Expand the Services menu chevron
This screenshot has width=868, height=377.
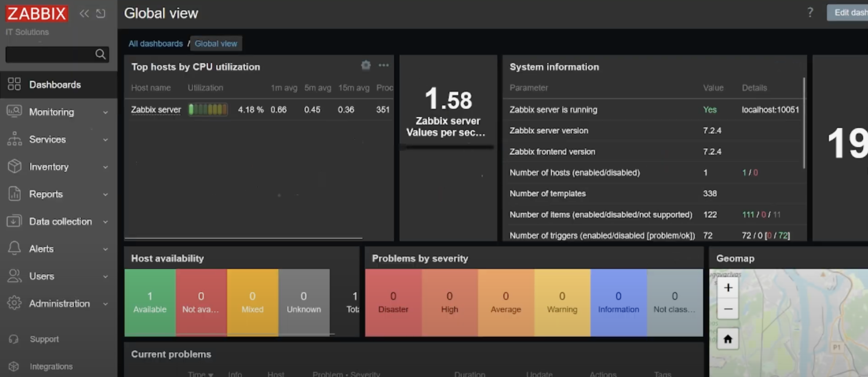point(105,139)
